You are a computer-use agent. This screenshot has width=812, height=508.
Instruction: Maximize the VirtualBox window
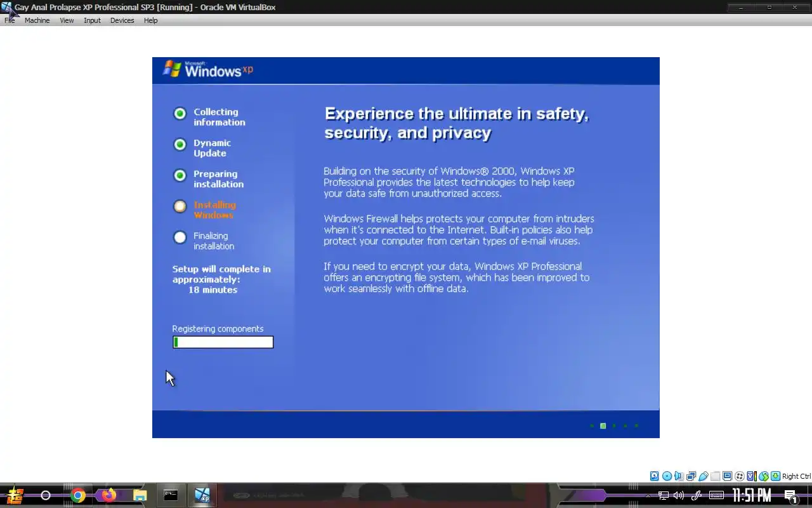(769, 7)
